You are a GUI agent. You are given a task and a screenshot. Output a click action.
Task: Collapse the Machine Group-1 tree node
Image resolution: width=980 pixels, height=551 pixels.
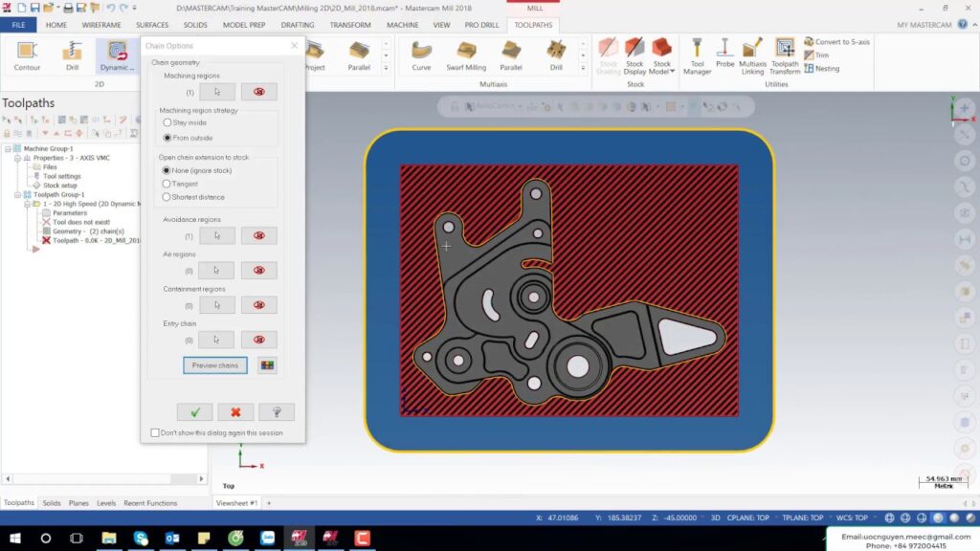8,148
